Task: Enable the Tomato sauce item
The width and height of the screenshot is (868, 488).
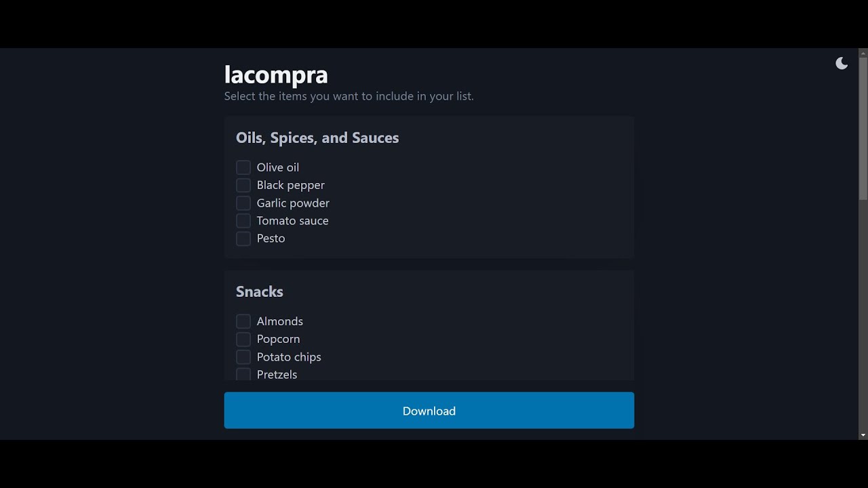Action: pyautogui.click(x=243, y=220)
